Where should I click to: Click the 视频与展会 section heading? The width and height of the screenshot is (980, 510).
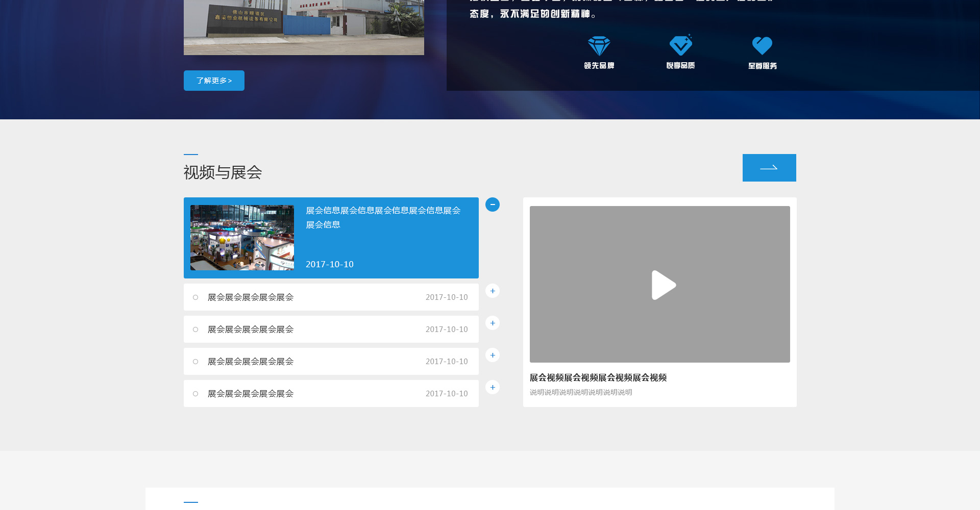223,172
